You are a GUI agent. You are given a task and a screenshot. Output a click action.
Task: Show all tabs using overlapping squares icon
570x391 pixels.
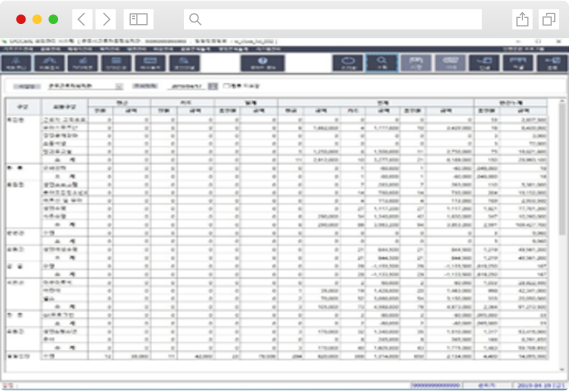549,19
